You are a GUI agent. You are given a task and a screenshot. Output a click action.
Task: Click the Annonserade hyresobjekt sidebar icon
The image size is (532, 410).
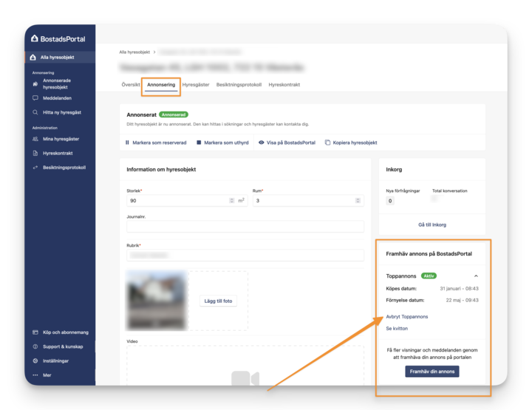pyautogui.click(x=35, y=83)
